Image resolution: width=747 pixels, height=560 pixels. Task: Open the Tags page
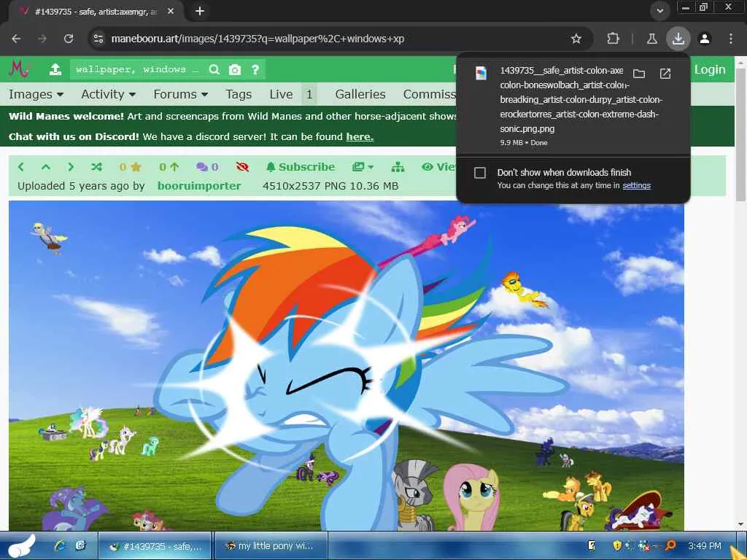click(239, 94)
